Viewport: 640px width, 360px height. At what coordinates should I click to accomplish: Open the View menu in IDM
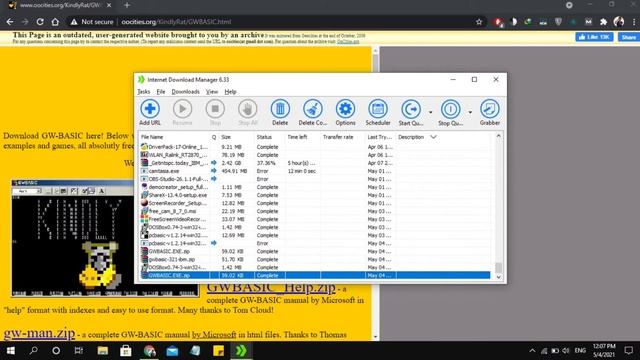(x=212, y=91)
